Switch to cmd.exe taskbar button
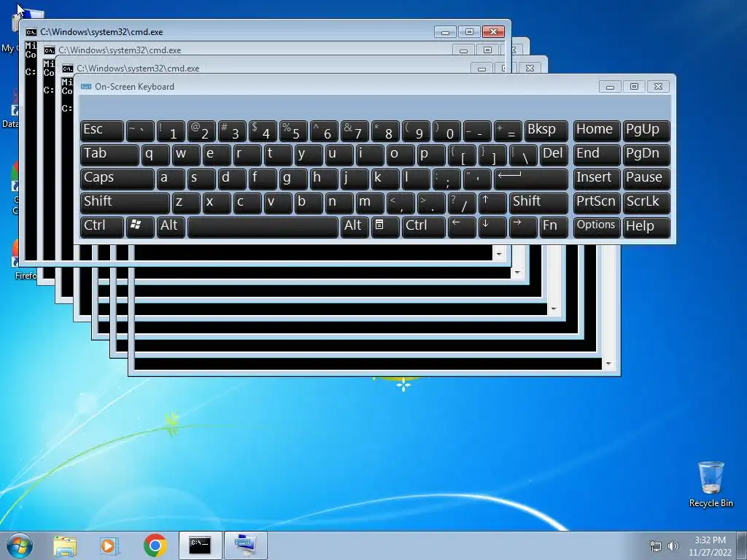This screenshot has height=560, width=747. [200, 545]
